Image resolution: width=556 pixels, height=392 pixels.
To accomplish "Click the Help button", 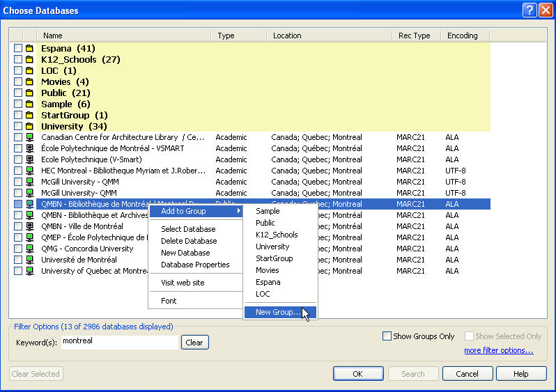I will pyautogui.click(x=521, y=374).
